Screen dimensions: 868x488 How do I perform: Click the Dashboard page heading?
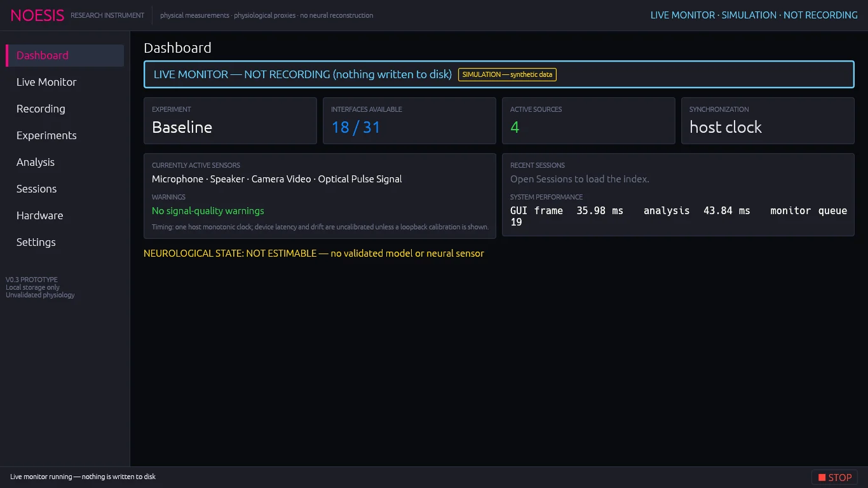pyautogui.click(x=177, y=48)
